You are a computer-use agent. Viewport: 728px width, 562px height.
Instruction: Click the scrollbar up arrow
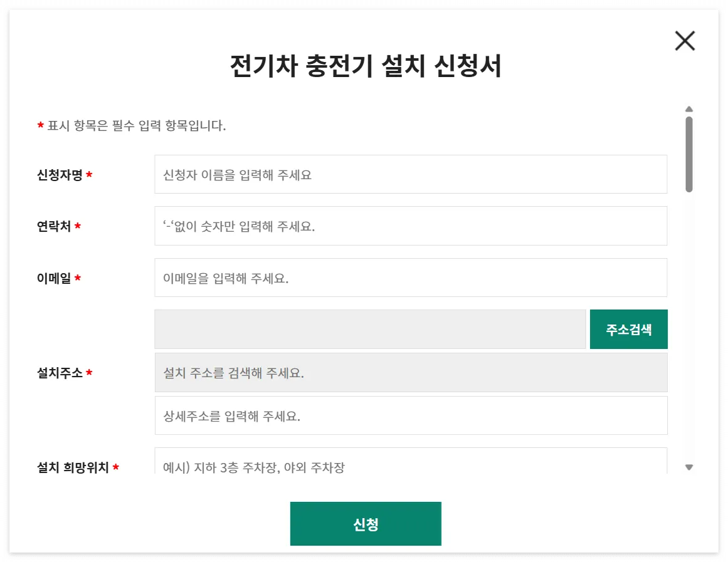click(689, 108)
